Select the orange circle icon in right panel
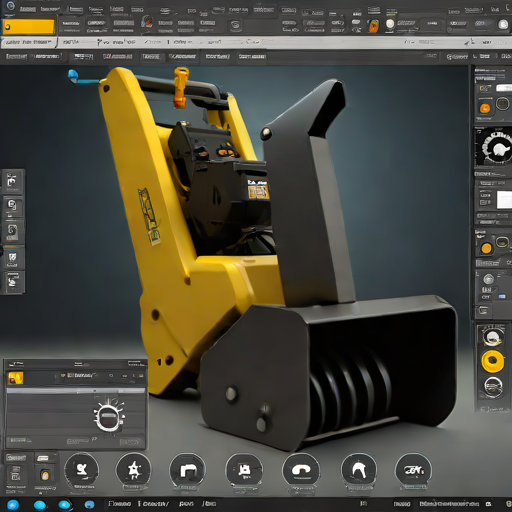The width and height of the screenshot is (512, 512). click(485, 108)
